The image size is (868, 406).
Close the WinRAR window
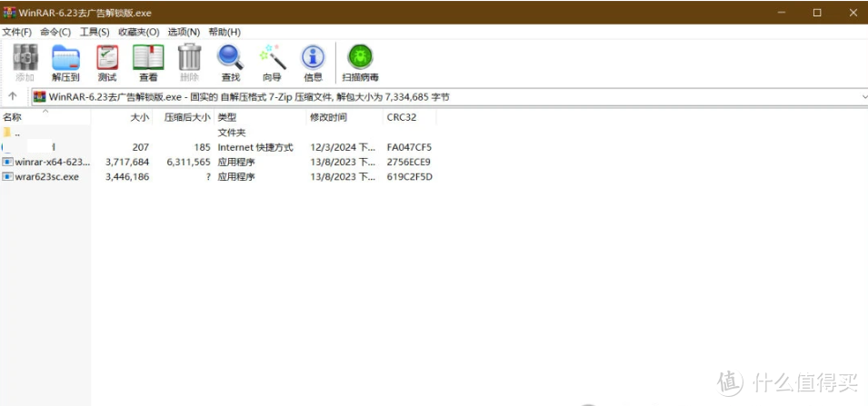point(853,12)
